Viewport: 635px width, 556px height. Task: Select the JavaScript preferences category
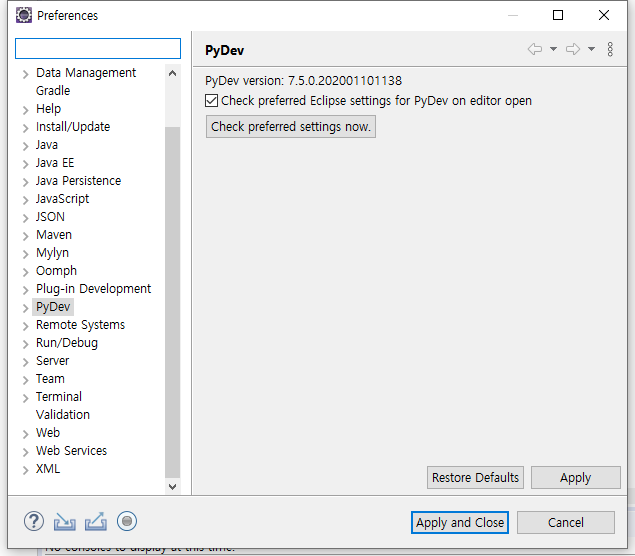pyautogui.click(x=62, y=199)
